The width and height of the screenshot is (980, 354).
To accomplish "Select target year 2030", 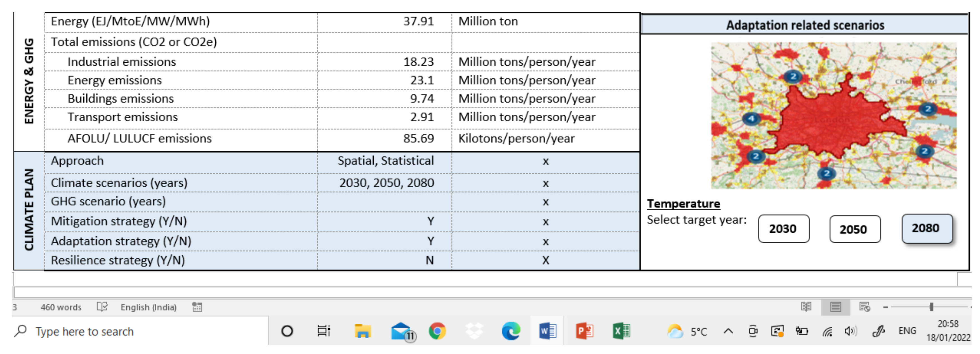I will (783, 229).
